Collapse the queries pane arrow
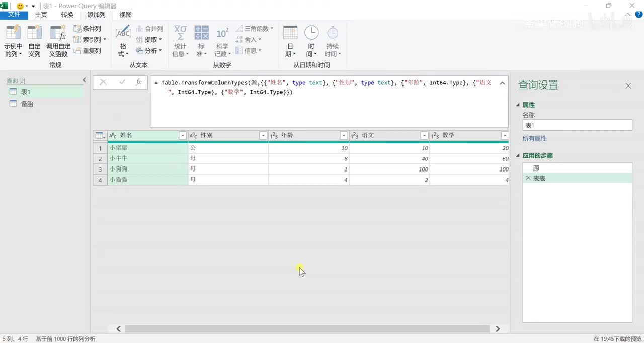644x343 pixels. [84, 80]
